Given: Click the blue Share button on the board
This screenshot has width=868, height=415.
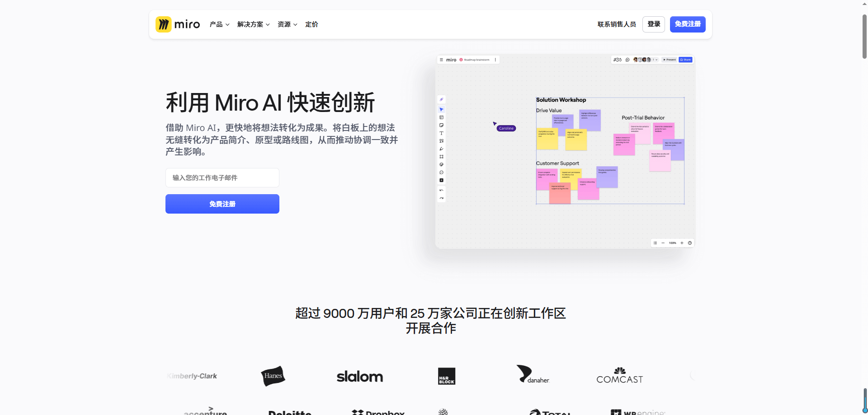Looking at the screenshot, I should (685, 60).
